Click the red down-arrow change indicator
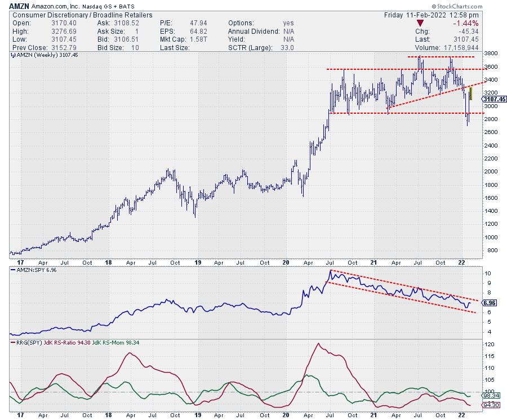Screen dimensions: 507x420 (420, 23)
